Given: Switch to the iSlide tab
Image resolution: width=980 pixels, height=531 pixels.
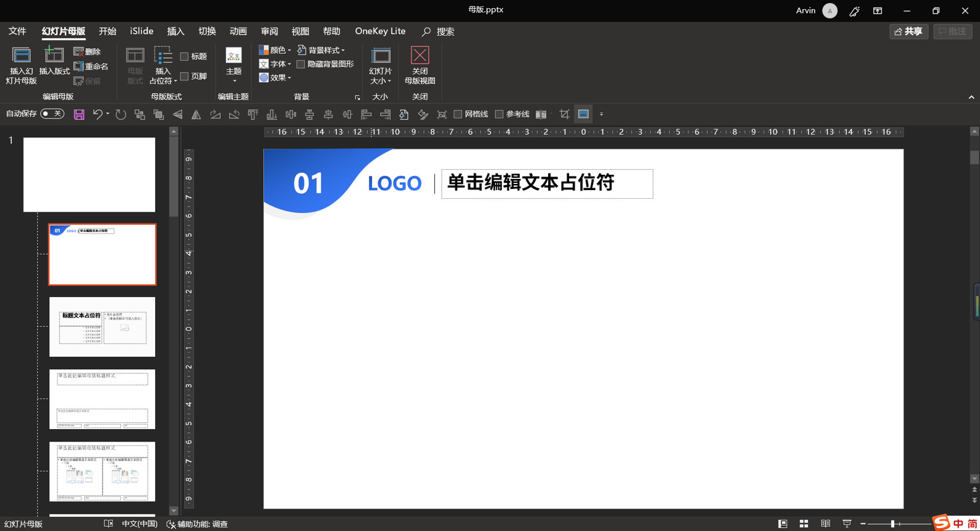Looking at the screenshot, I should [x=142, y=31].
